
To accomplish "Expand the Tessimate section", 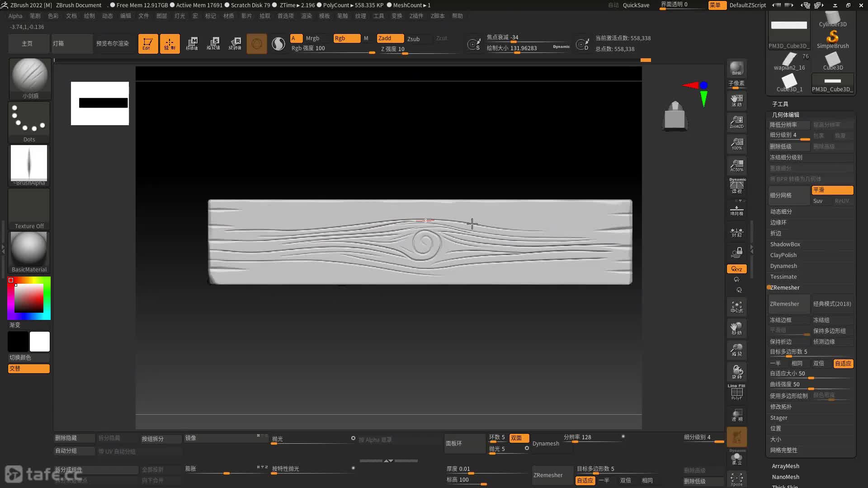I will 783,277.
